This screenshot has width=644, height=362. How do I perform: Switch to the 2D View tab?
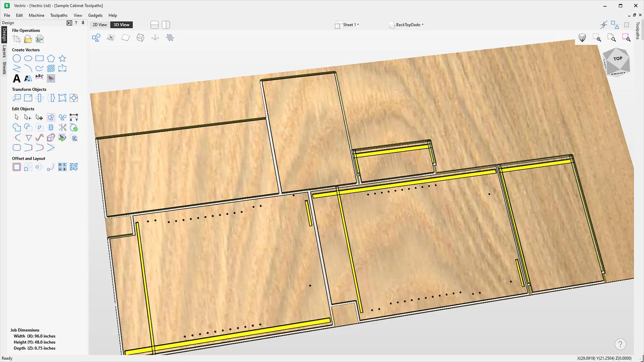coord(99,24)
